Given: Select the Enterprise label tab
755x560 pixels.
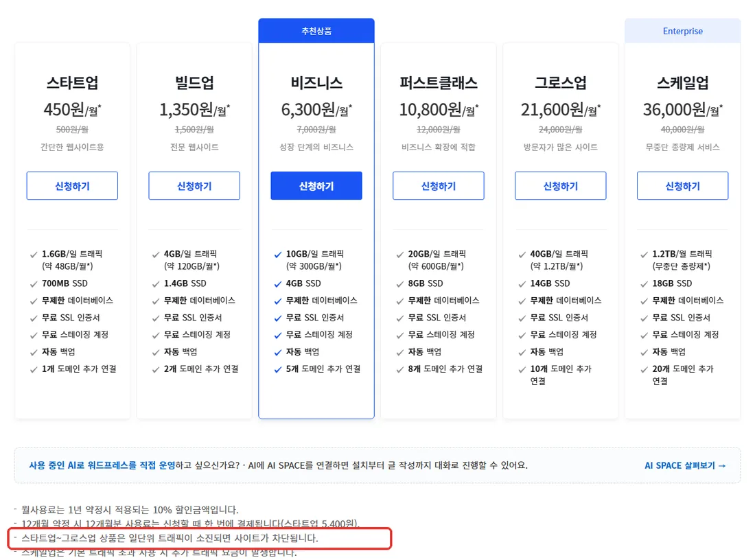Looking at the screenshot, I should 682,31.
